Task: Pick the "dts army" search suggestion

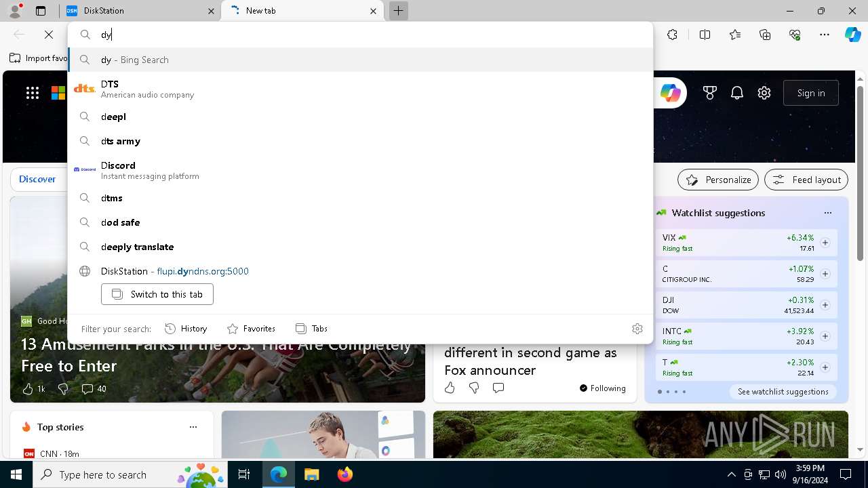Action: 360,141
